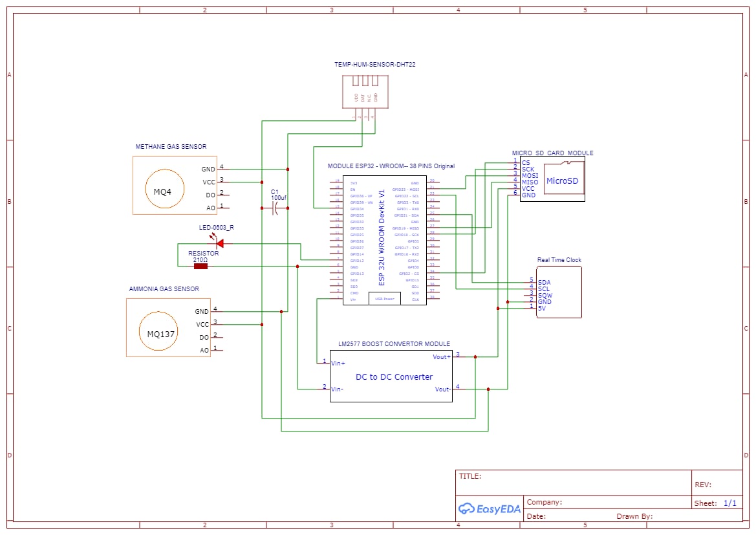Click the LM2577 BOOST CONVERTOR MODULE label

394,344
